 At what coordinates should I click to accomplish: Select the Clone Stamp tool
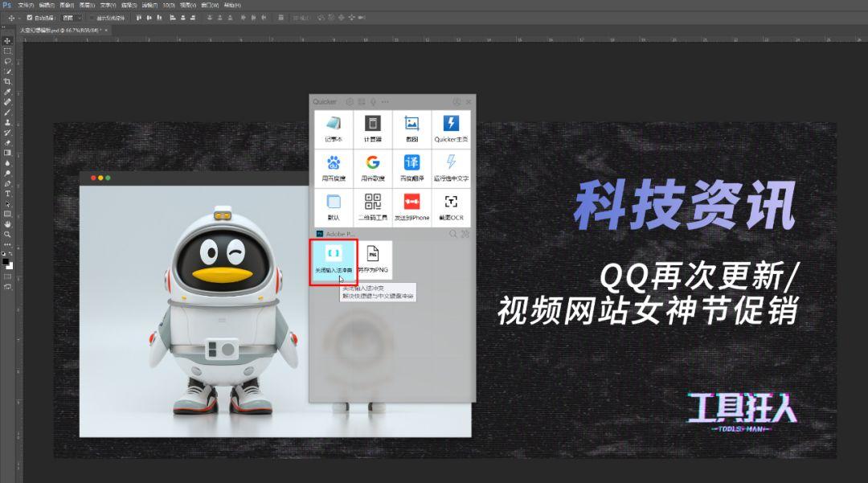[7, 122]
